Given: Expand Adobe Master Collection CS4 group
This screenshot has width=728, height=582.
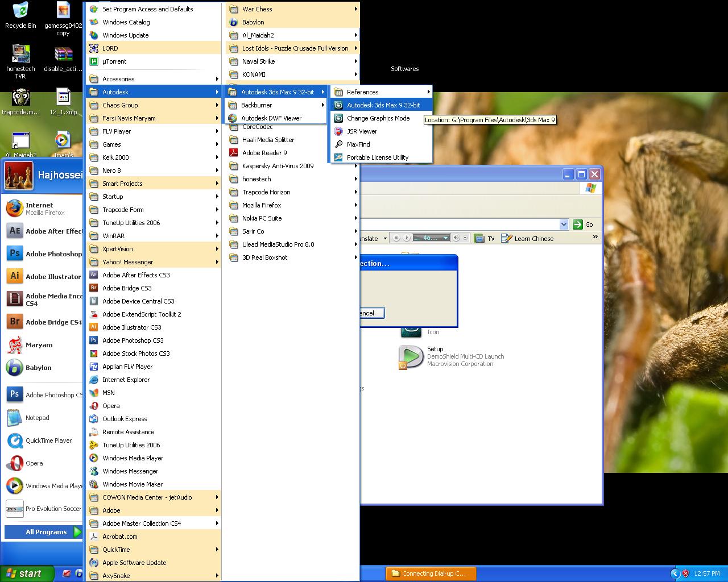Looking at the screenshot, I should click(x=154, y=523).
